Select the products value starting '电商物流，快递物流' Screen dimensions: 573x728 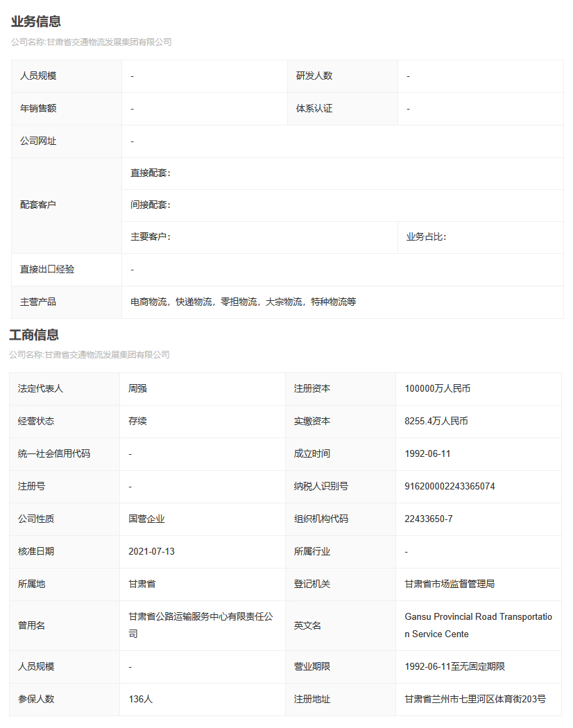pos(243,302)
